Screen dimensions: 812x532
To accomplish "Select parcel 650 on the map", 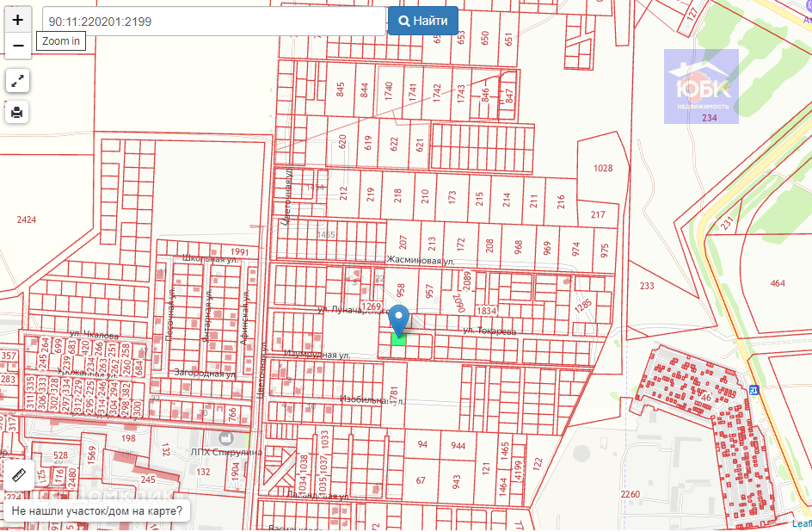I will pos(485,38).
